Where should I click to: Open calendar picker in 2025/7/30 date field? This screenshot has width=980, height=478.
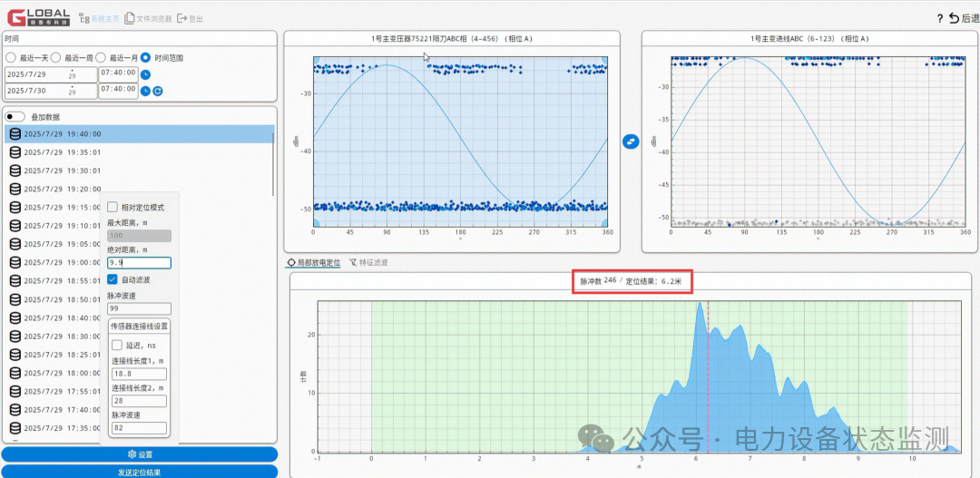[x=72, y=92]
